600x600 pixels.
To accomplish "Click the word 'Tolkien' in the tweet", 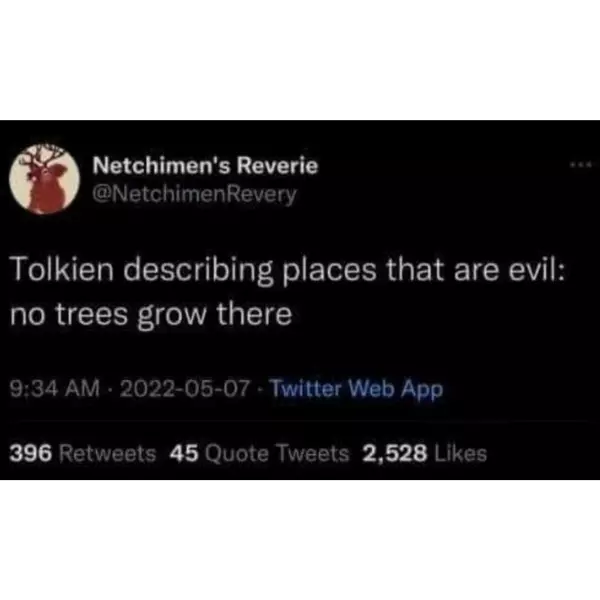I will pyautogui.click(x=63, y=270).
